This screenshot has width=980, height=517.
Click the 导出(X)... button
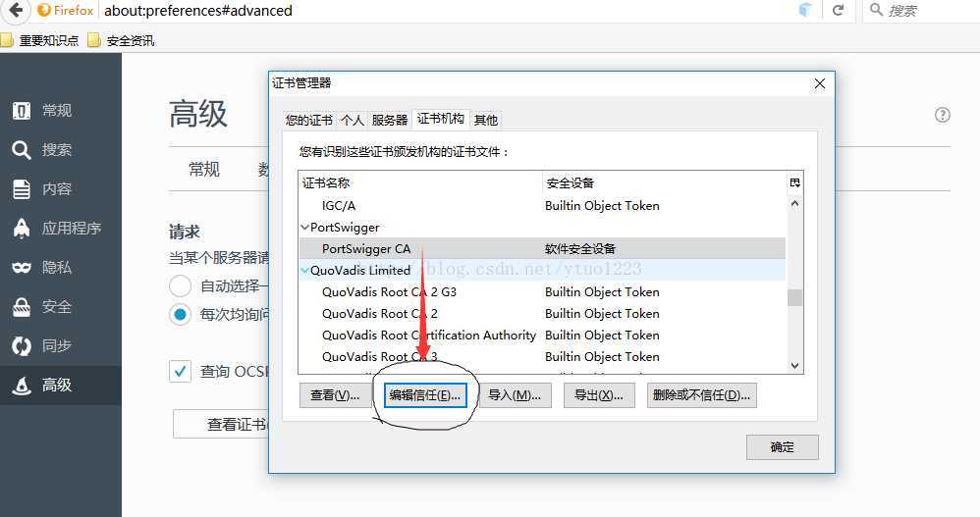(x=599, y=395)
